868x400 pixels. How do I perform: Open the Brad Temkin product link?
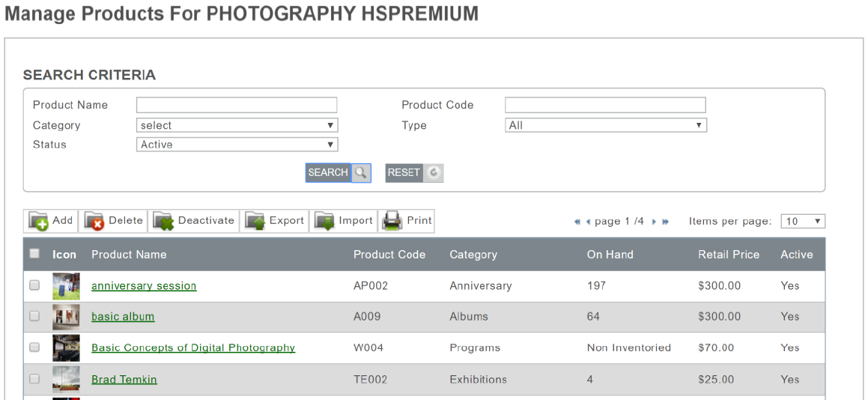(124, 380)
